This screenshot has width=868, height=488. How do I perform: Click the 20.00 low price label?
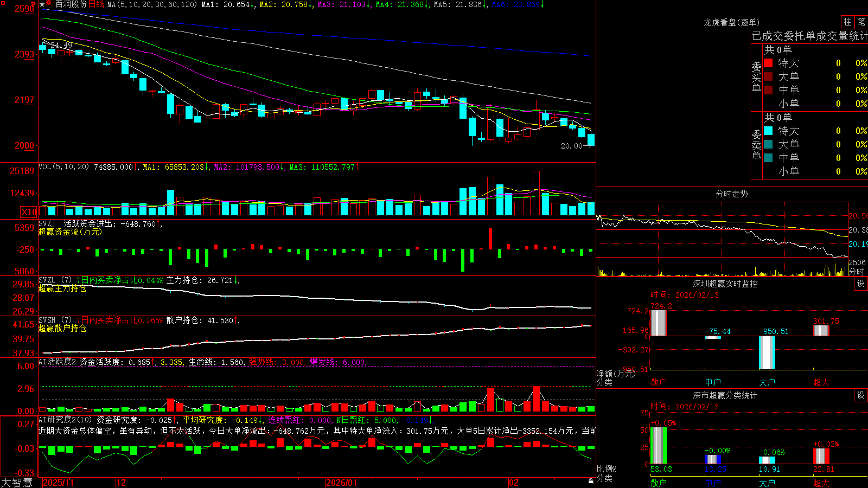572,146
